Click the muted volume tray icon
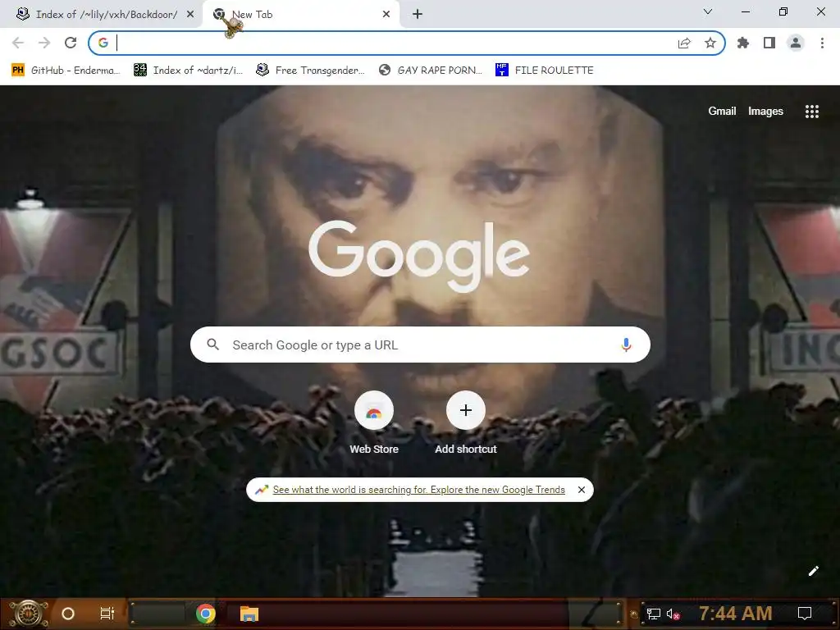 coord(673,614)
